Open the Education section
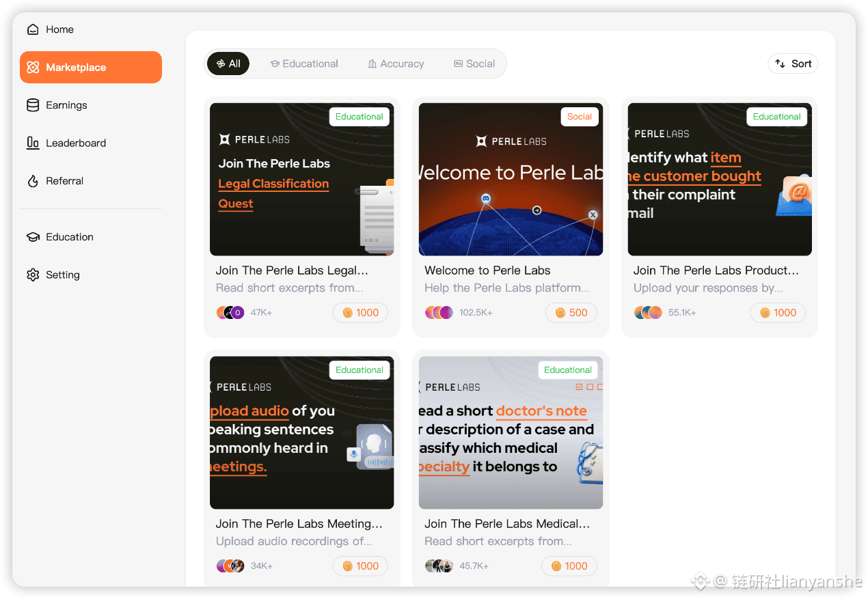 coord(91,237)
